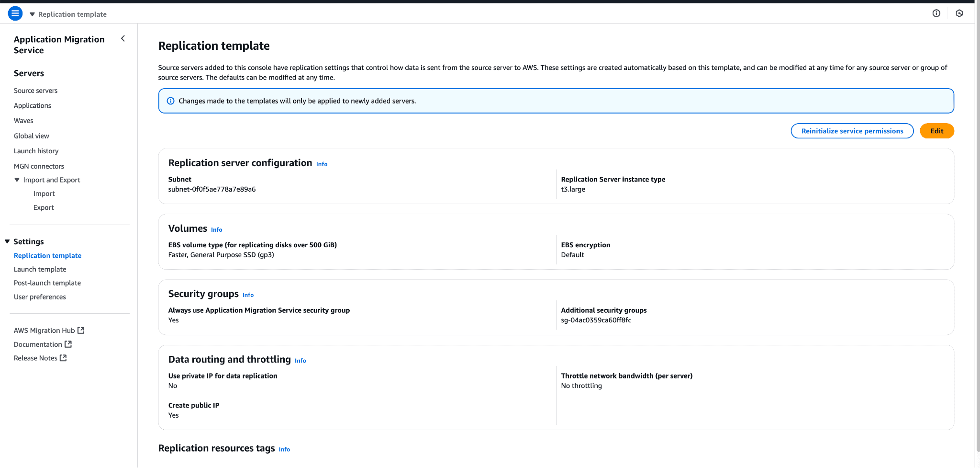Open Info for Data routing and throttling

(x=300, y=361)
